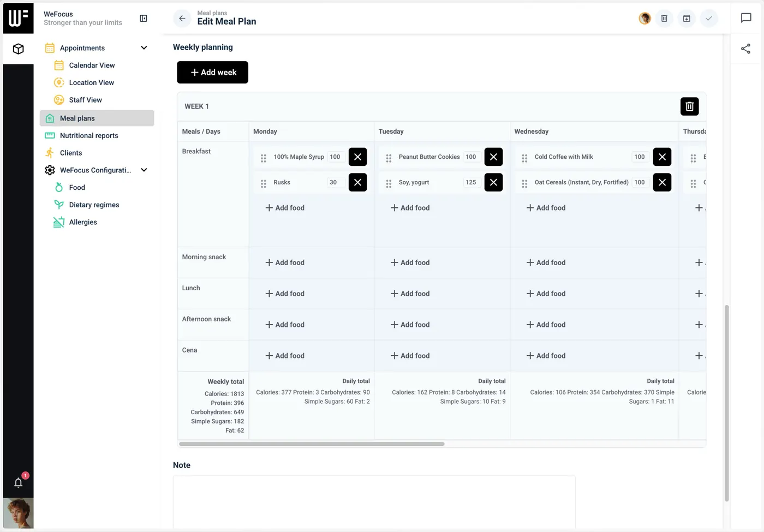This screenshot has height=532, width=764.
Task: Edit quantity 100 of Maple Syrup
Action: coord(336,157)
